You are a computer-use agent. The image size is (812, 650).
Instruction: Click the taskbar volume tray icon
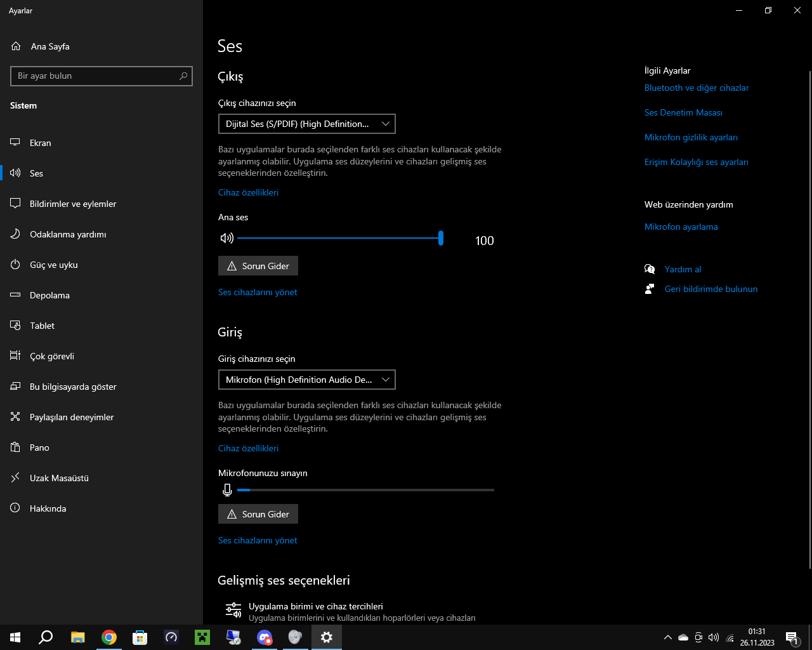click(x=714, y=637)
